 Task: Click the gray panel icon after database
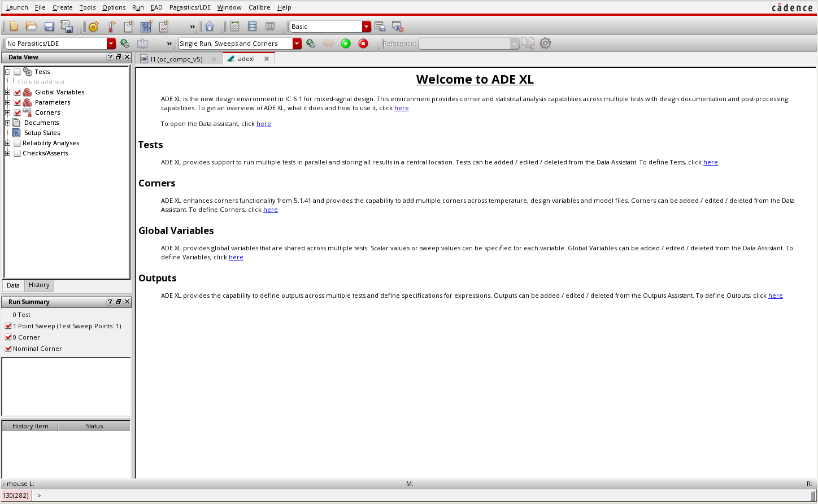[x=270, y=27]
